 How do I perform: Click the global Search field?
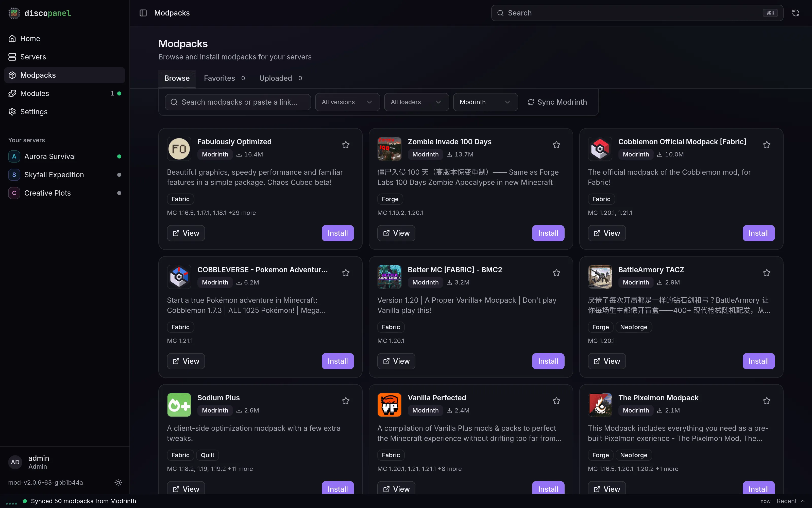[637, 13]
